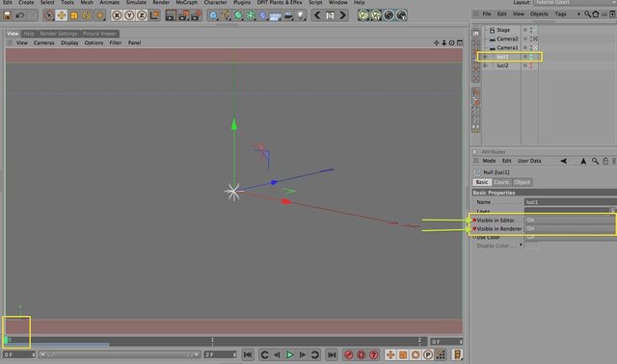Click the Object Manager search icon

click(587, 14)
